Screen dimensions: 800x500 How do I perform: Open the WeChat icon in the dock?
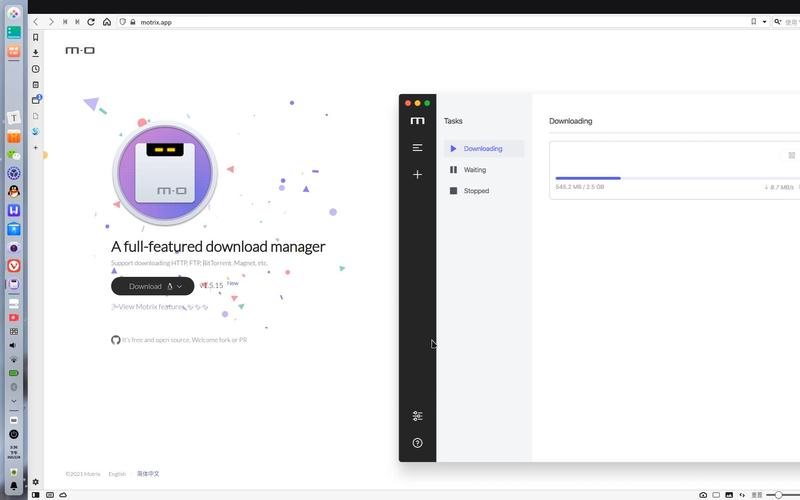coord(14,155)
